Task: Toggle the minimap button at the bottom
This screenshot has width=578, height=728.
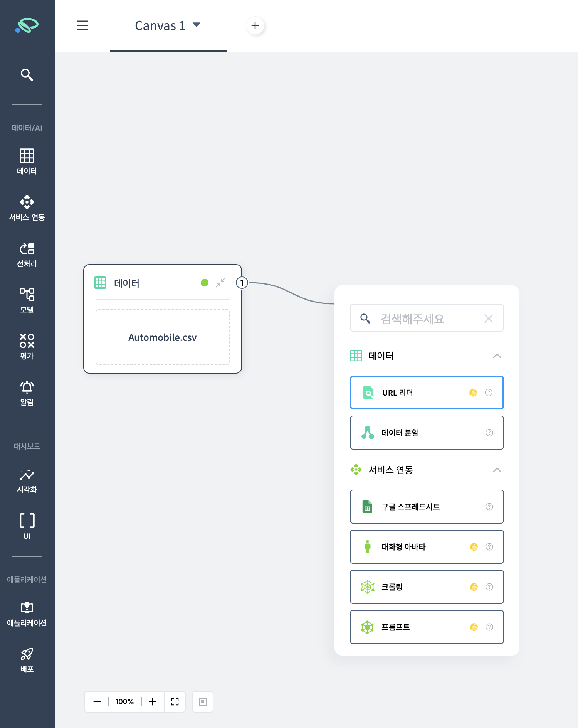Action: pos(203,702)
